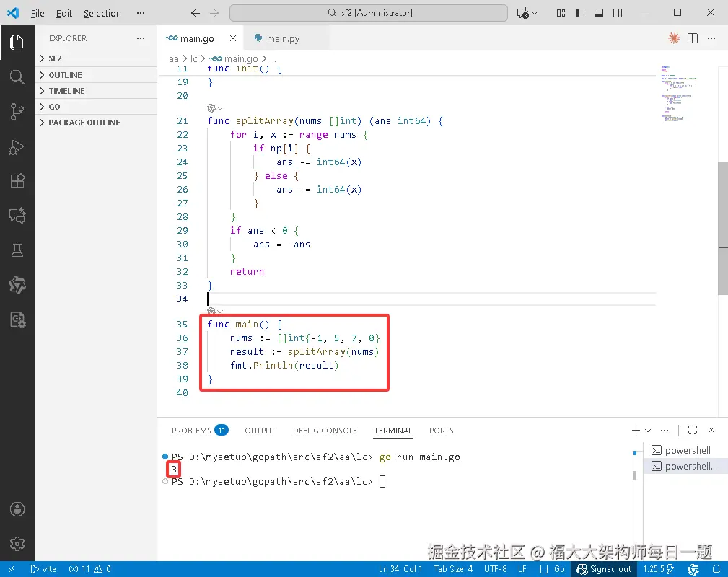Expand the OUTLINE section
This screenshot has height=577, width=728.
point(96,75)
